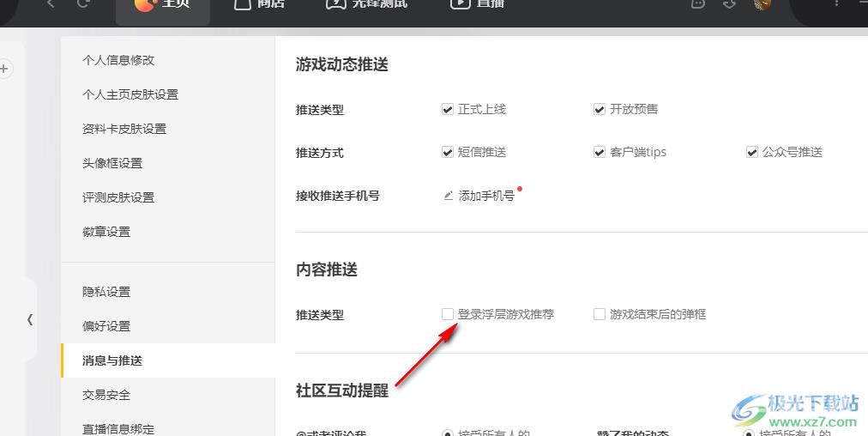Click the 内容推送 section heading
This screenshot has height=436, width=868.
[x=327, y=269]
